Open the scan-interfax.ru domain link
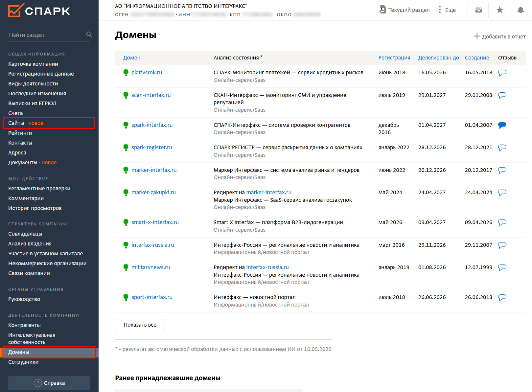532x392 pixels. [151, 95]
